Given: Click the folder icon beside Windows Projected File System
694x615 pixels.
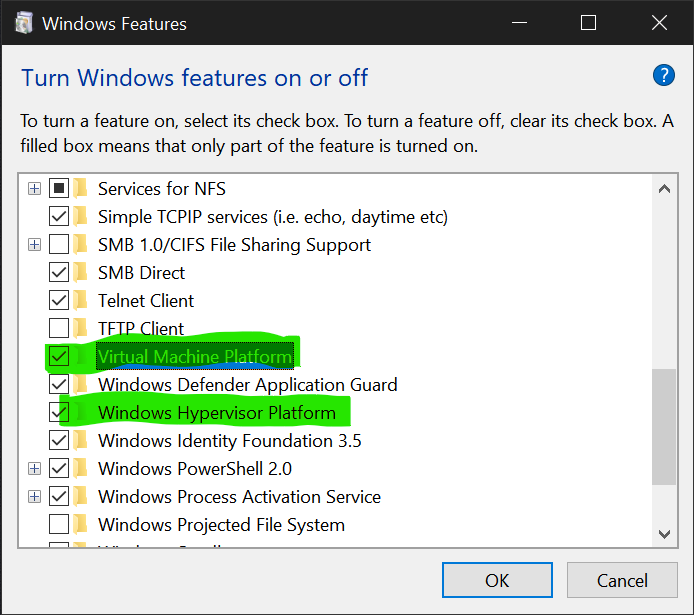Looking at the screenshot, I should (x=80, y=524).
